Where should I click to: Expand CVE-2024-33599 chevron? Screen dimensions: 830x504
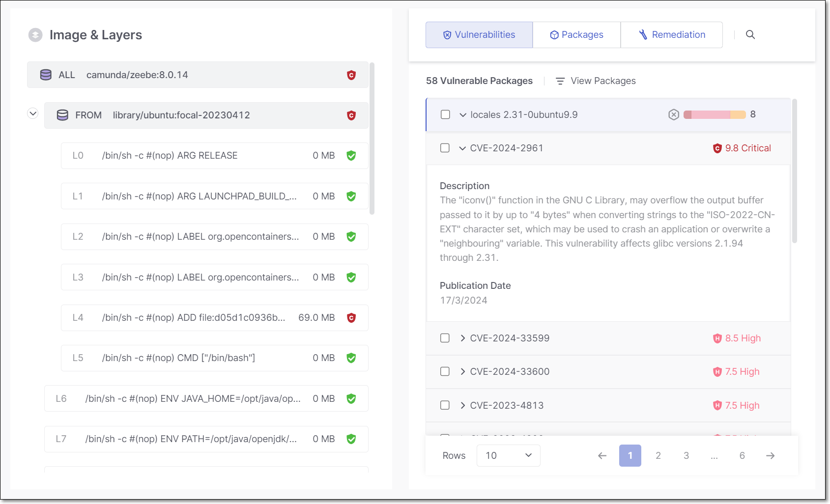pyautogui.click(x=462, y=338)
